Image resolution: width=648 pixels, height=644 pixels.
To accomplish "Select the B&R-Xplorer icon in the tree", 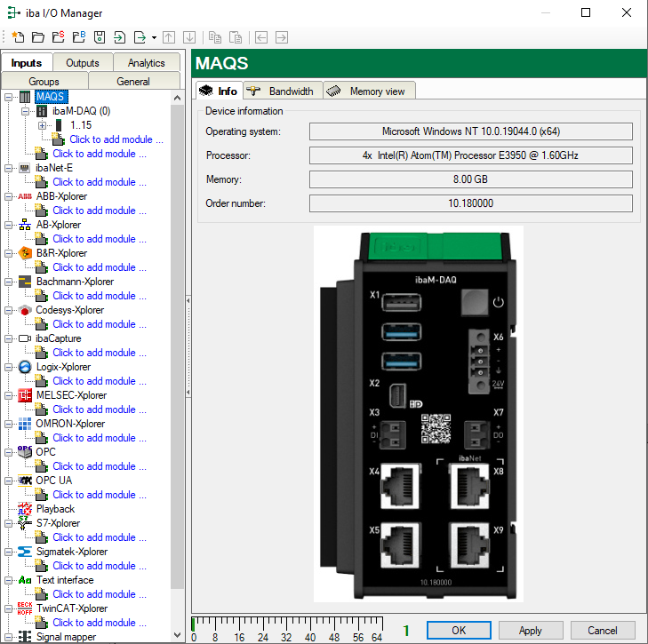I will point(25,253).
